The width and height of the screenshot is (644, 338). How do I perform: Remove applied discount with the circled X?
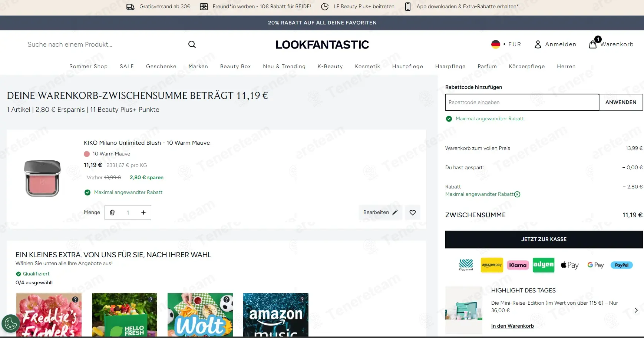coord(517,194)
